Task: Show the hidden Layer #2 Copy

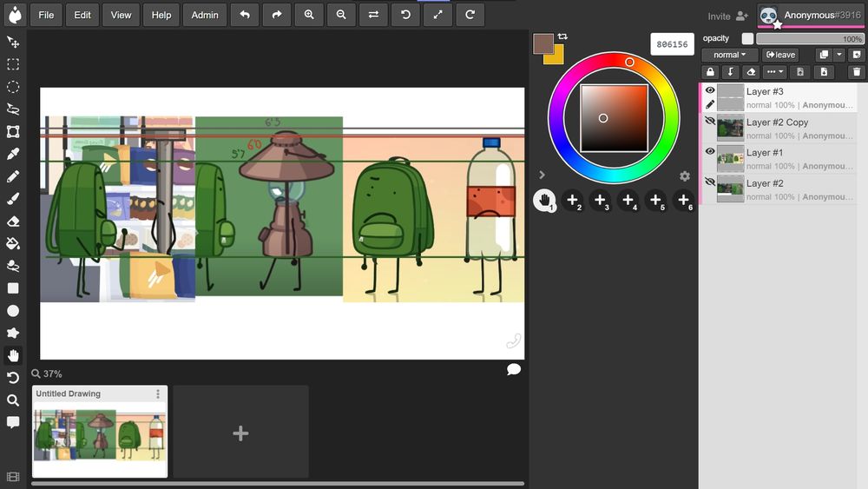Action: (710, 122)
